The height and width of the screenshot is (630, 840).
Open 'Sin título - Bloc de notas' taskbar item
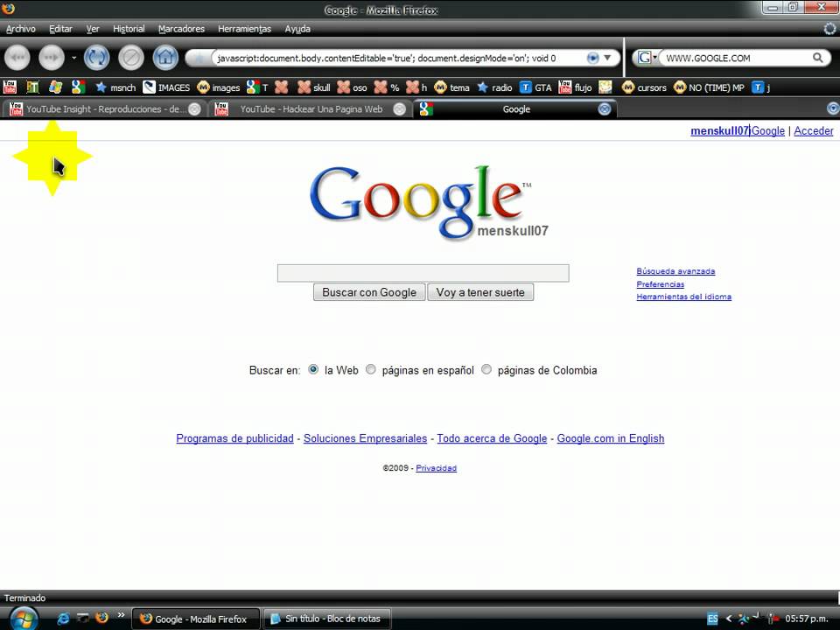tap(326, 619)
